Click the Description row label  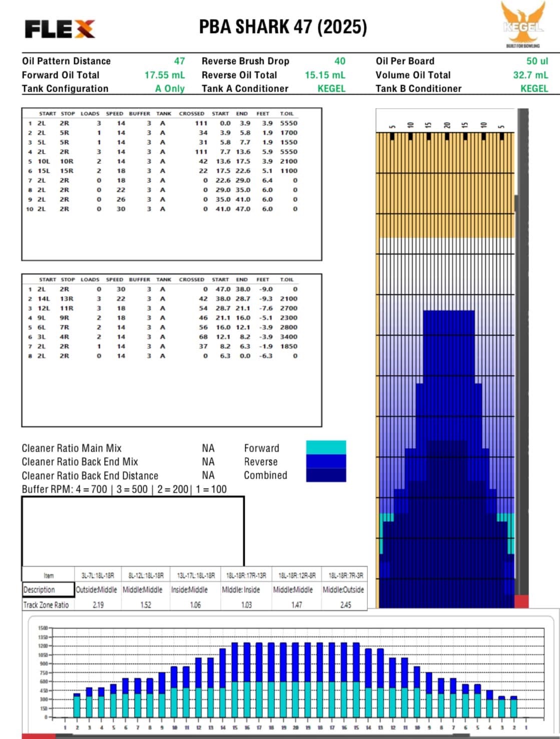(39, 590)
